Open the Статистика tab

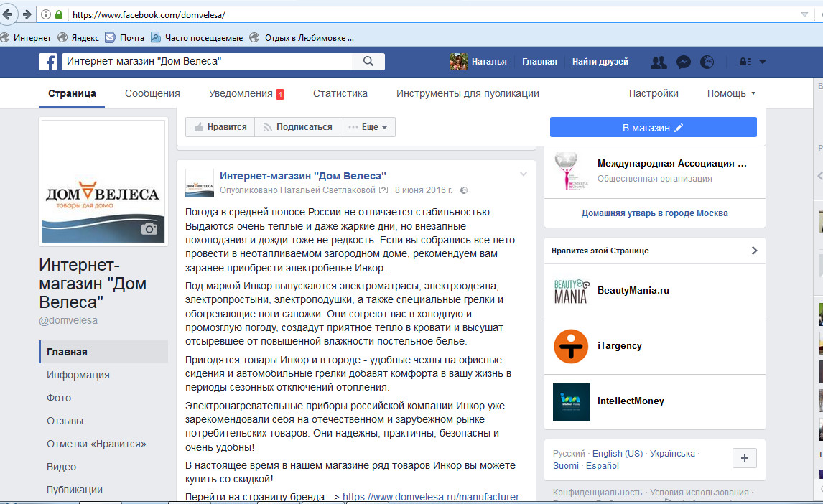point(340,93)
